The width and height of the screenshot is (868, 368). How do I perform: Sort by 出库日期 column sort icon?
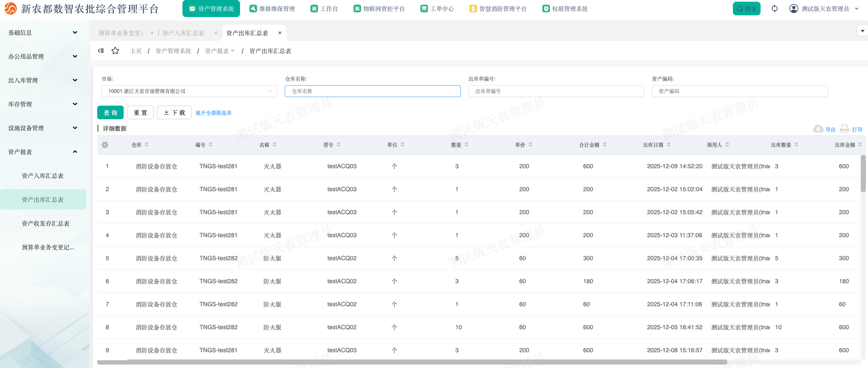point(668,145)
